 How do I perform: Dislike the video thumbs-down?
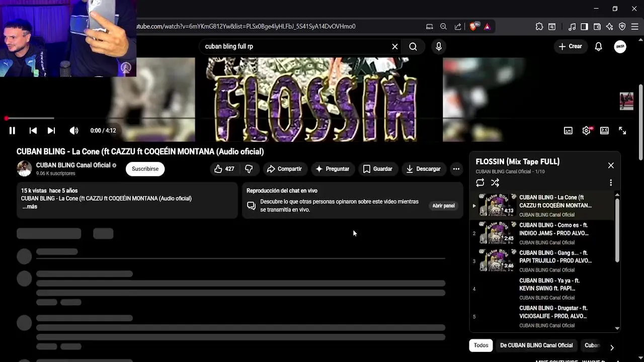click(249, 169)
